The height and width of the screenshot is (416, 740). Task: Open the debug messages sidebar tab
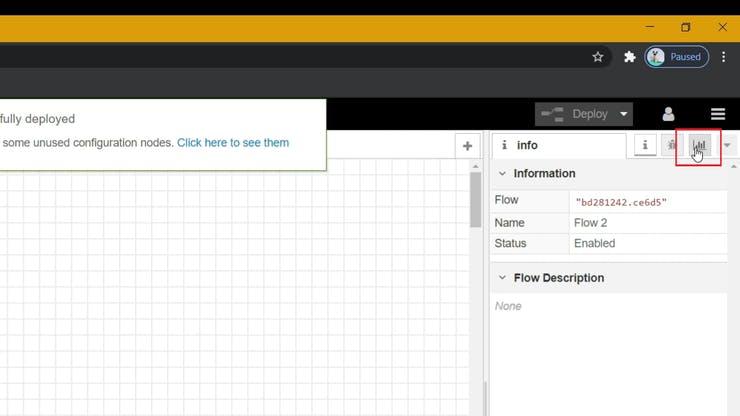[672, 146]
